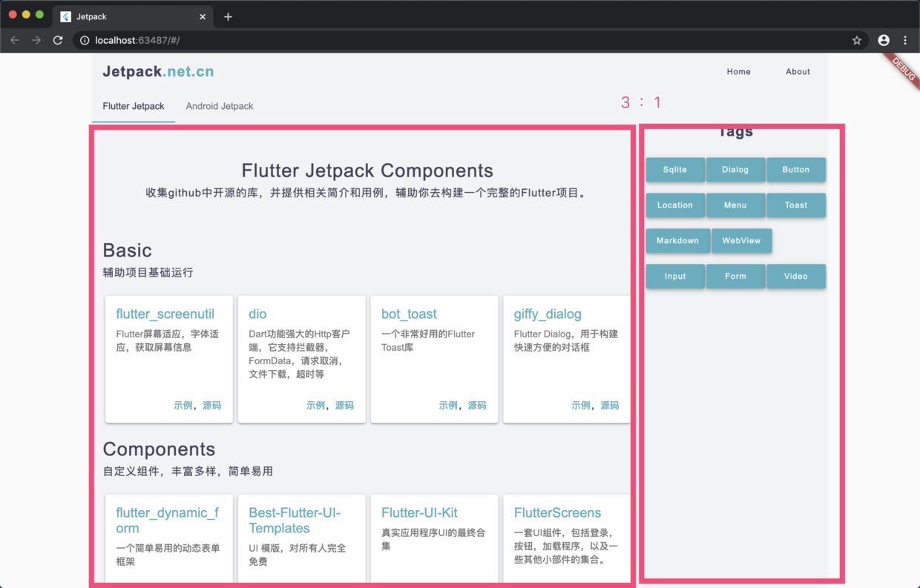Screen dimensions: 920x588
Task: Select the Sqlite tag
Action: click(675, 170)
